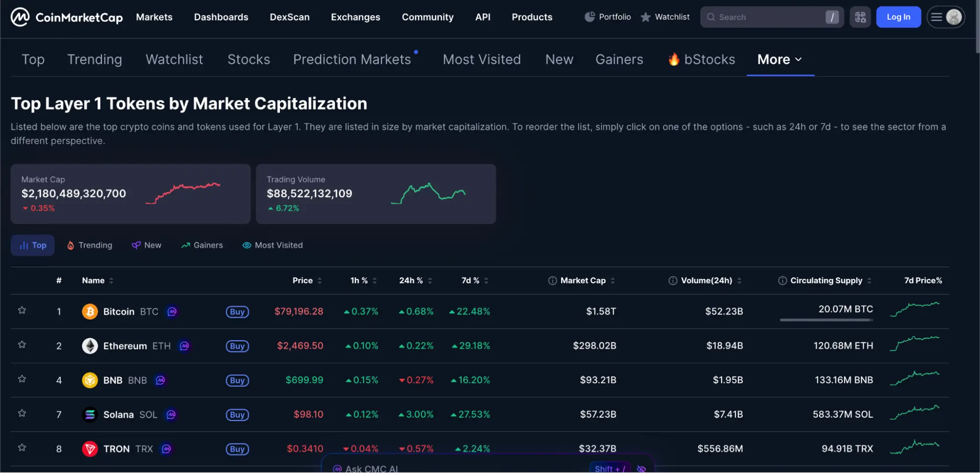Toggle the BNB watchlist star

coord(22,379)
